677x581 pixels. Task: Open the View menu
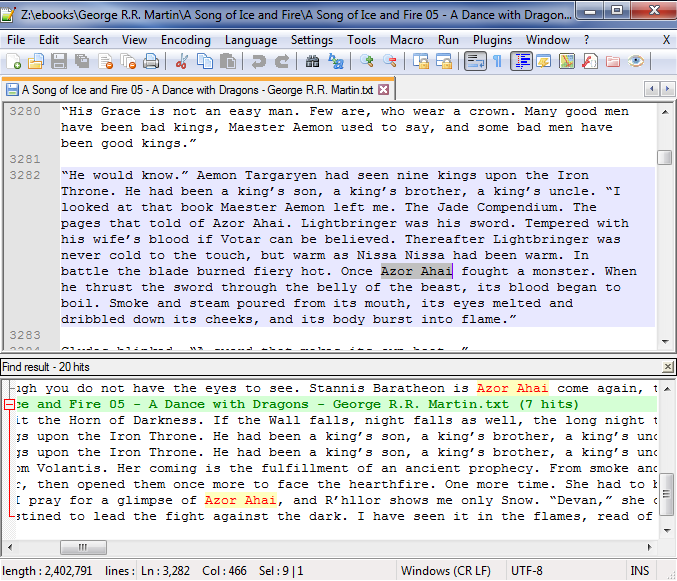(x=134, y=40)
